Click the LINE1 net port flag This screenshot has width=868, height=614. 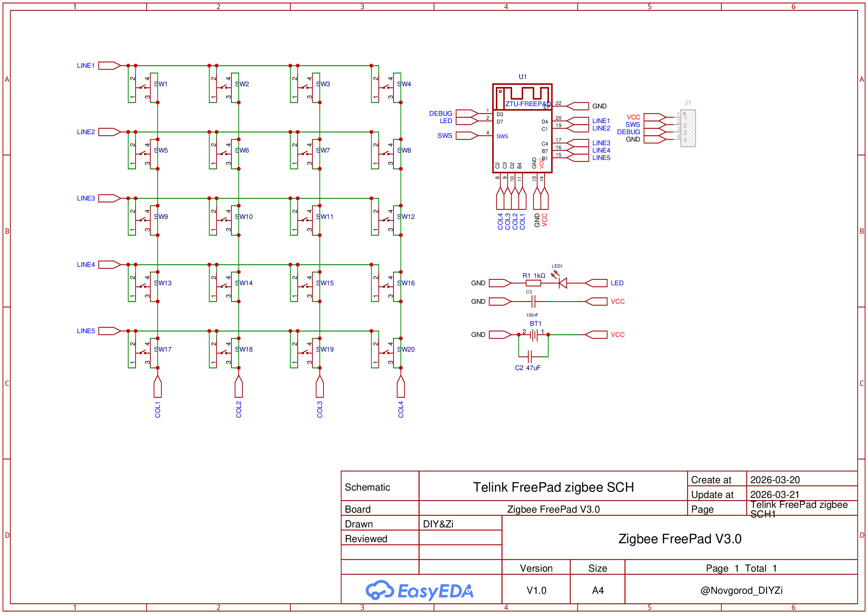[x=110, y=66]
